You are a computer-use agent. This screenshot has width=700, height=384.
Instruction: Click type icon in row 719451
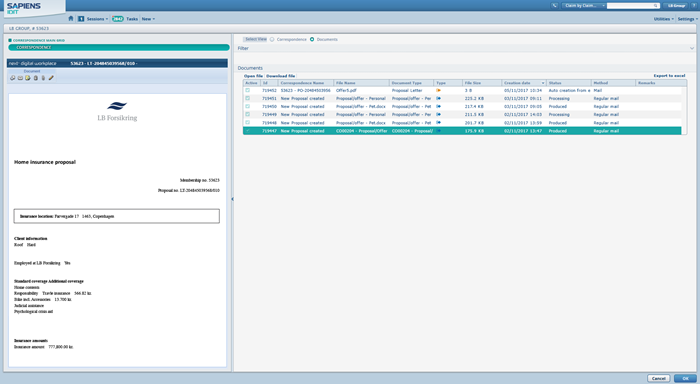tap(438, 98)
